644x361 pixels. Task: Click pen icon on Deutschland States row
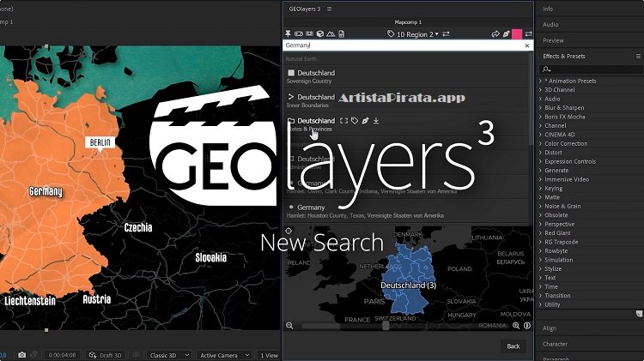pos(365,121)
